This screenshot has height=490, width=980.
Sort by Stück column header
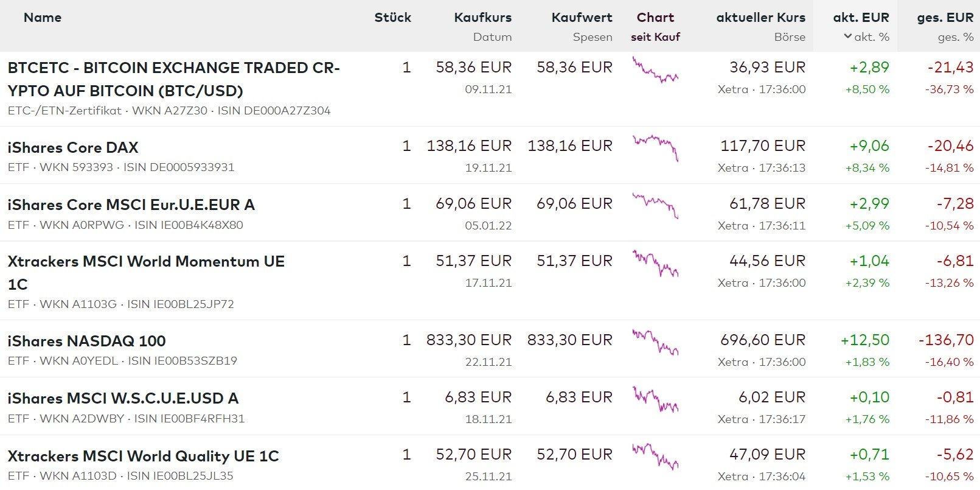click(x=392, y=18)
